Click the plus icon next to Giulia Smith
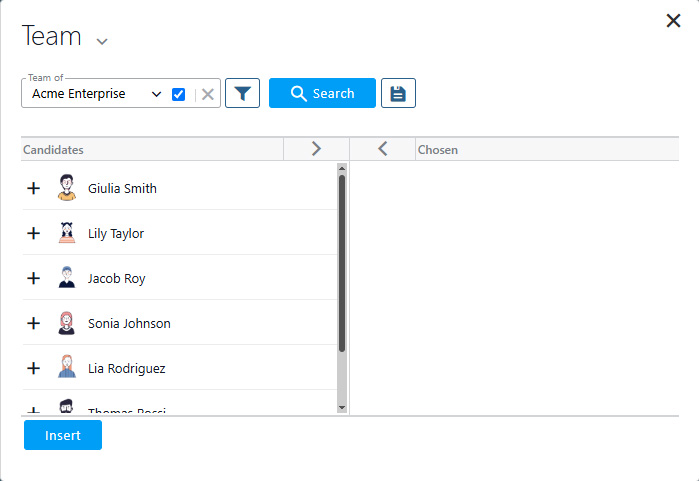The width and height of the screenshot is (699, 481). (x=33, y=188)
